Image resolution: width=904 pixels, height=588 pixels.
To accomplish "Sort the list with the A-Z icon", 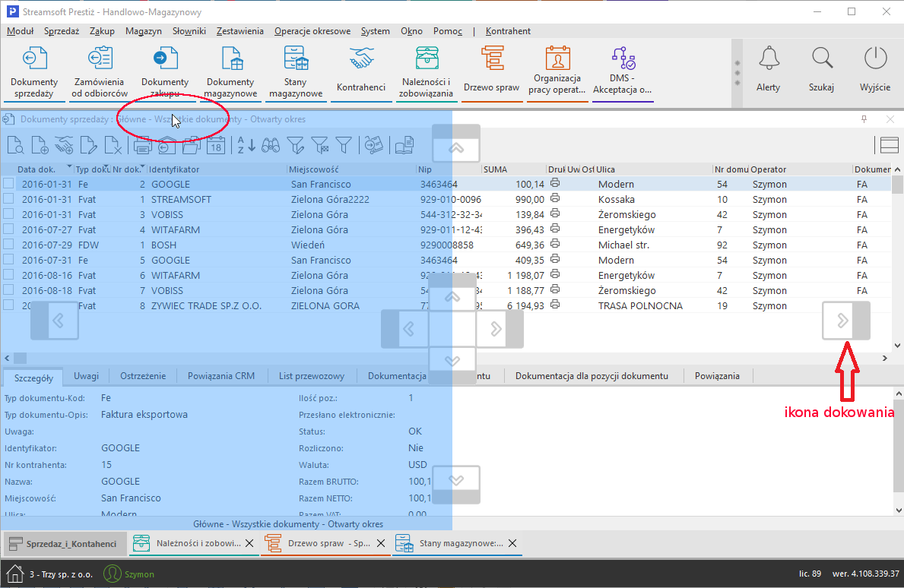I will pyautogui.click(x=246, y=145).
